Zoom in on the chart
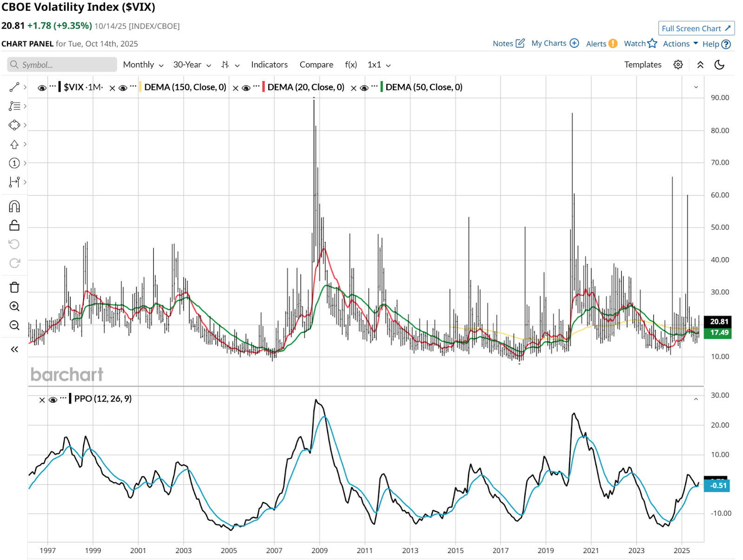743x560 pixels. pyautogui.click(x=14, y=306)
